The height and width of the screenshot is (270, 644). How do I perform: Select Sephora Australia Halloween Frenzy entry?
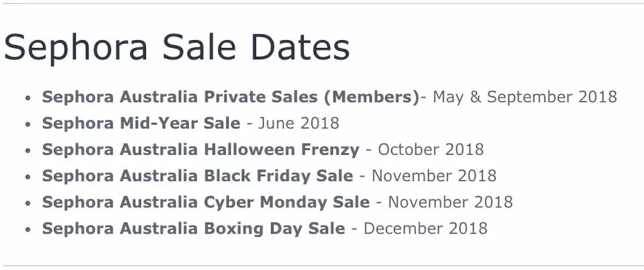[x=201, y=150]
